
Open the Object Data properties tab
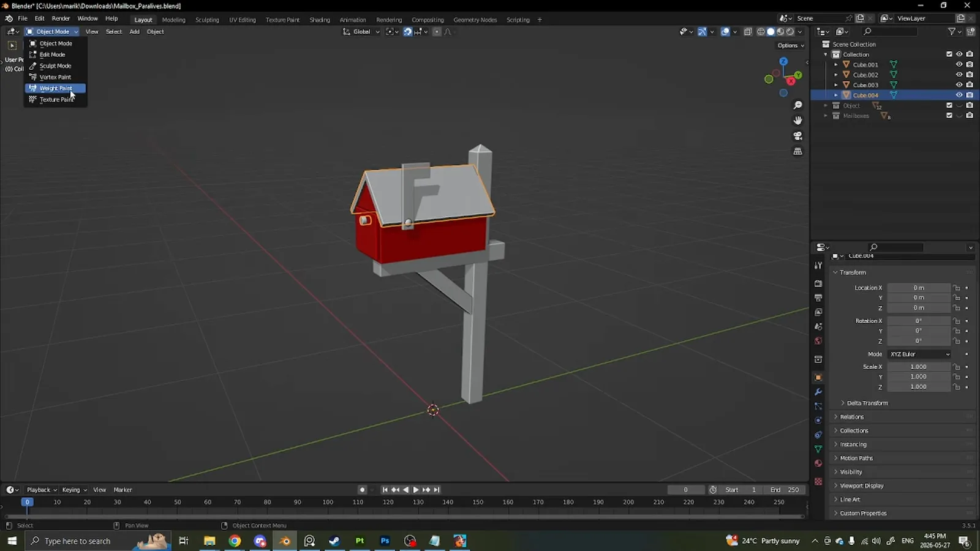click(818, 449)
